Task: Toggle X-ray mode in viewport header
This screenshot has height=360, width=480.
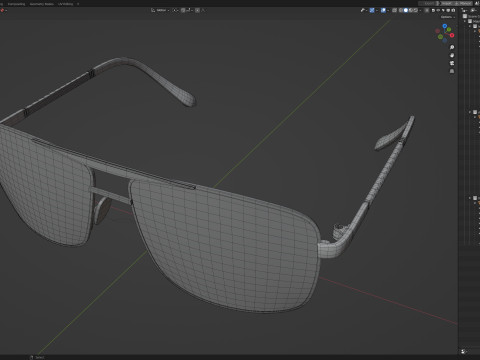Action: tap(394, 10)
